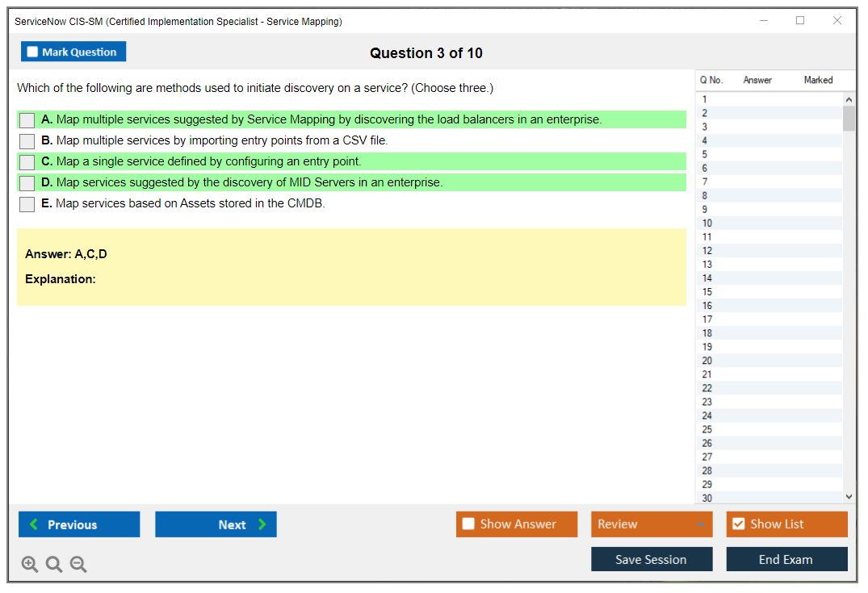Select question 25 in the question list

pyautogui.click(x=707, y=429)
